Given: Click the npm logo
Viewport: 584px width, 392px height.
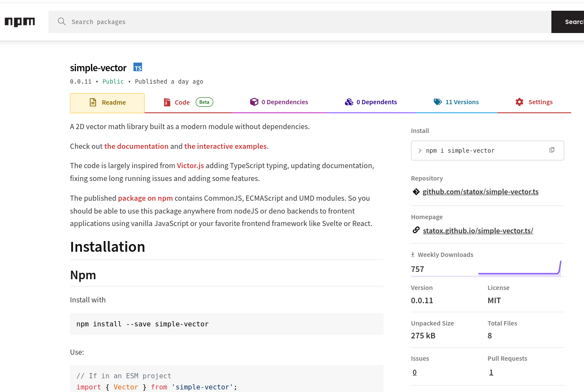Looking at the screenshot, I should 20,22.
